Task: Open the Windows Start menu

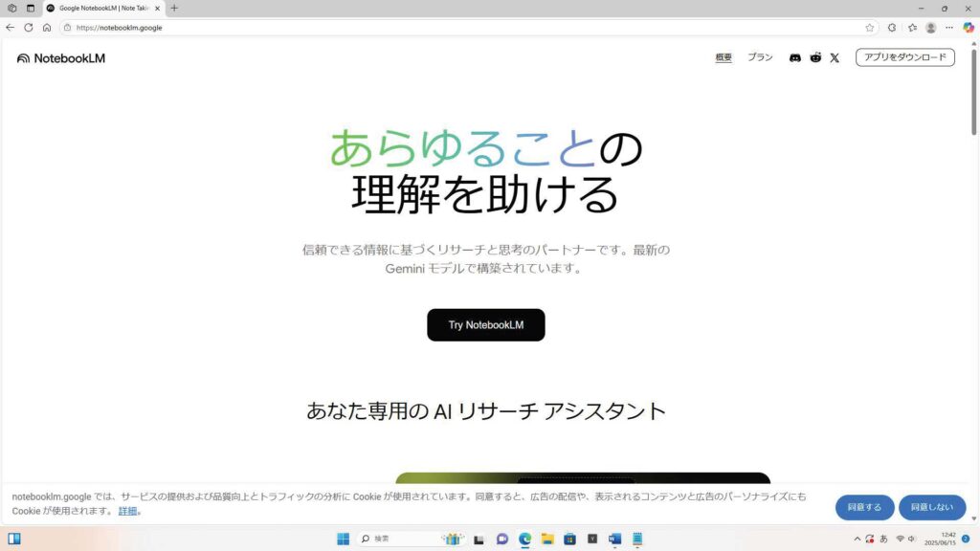Action: (344, 539)
